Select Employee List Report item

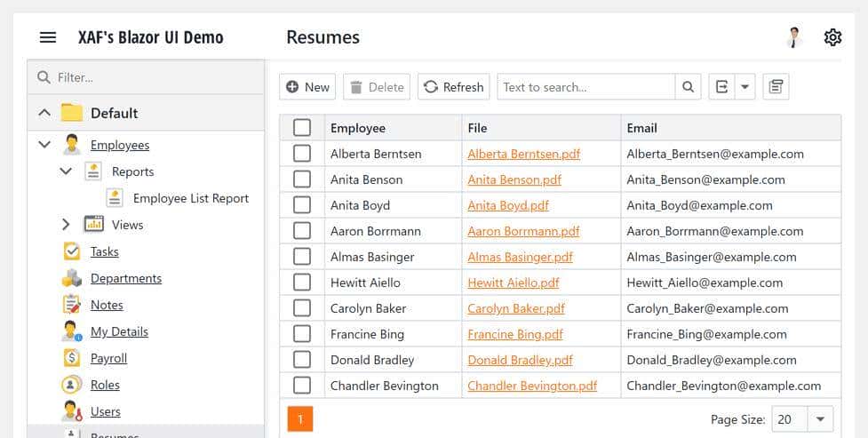(x=190, y=198)
